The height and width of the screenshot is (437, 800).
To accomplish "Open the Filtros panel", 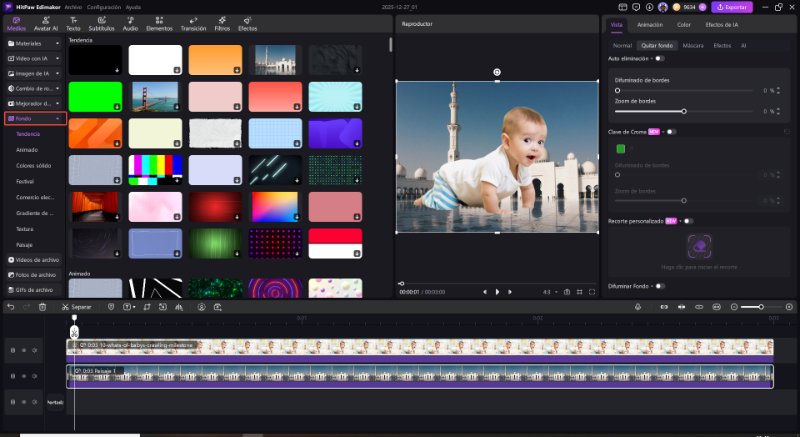I will pyautogui.click(x=222, y=24).
